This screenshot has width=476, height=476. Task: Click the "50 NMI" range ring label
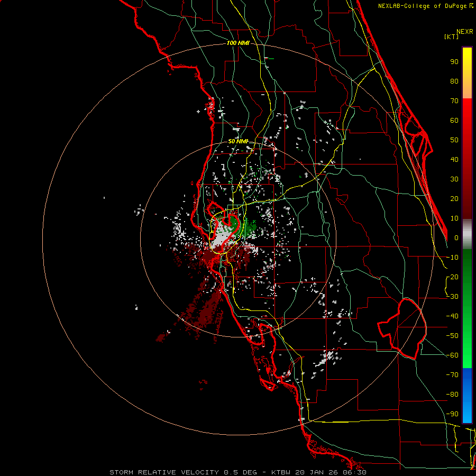click(x=238, y=141)
